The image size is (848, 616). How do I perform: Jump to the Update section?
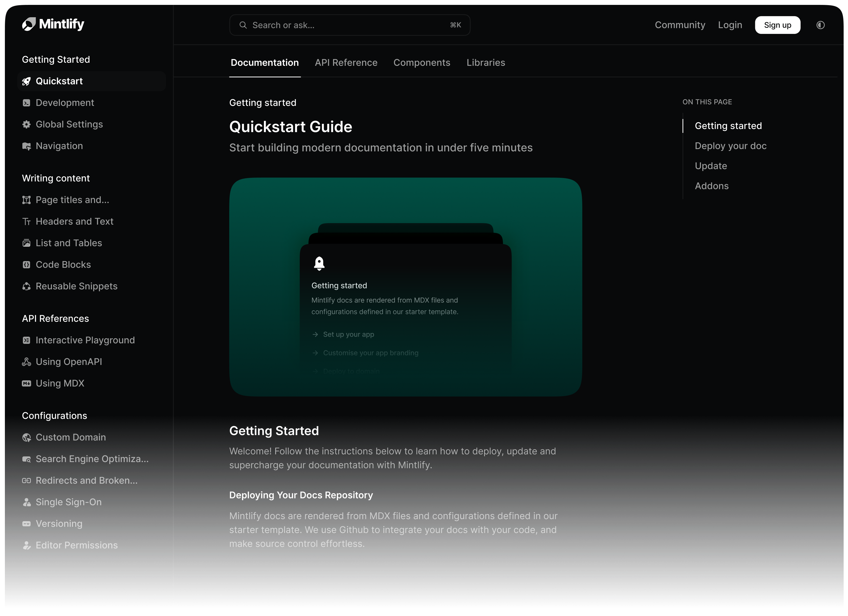point(711,166)
